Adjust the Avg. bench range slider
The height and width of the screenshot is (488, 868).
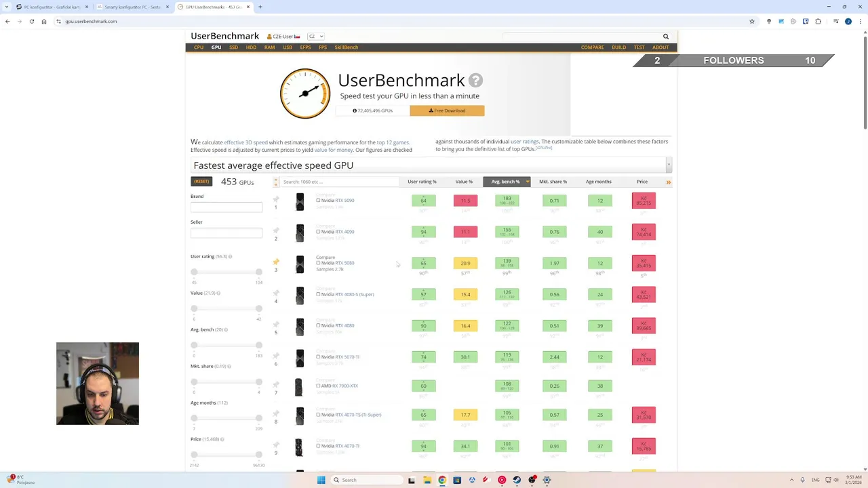[x=226, y=345]
